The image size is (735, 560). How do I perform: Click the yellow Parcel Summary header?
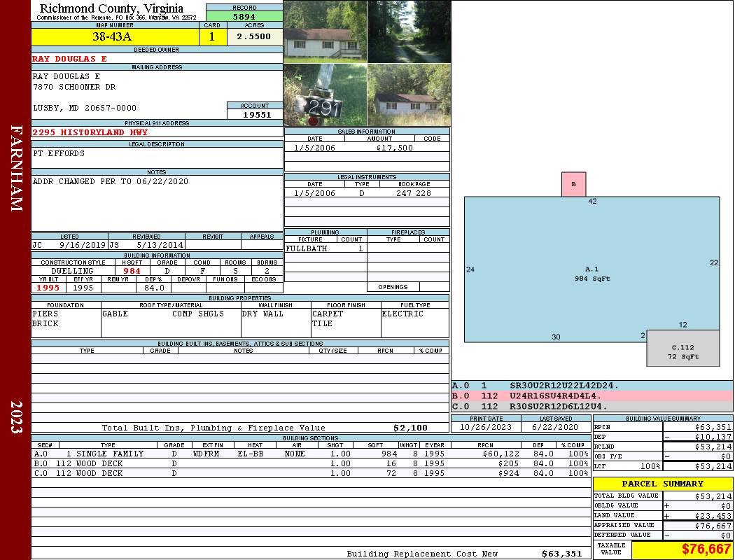pyautogui.click(x=662, y=484)
